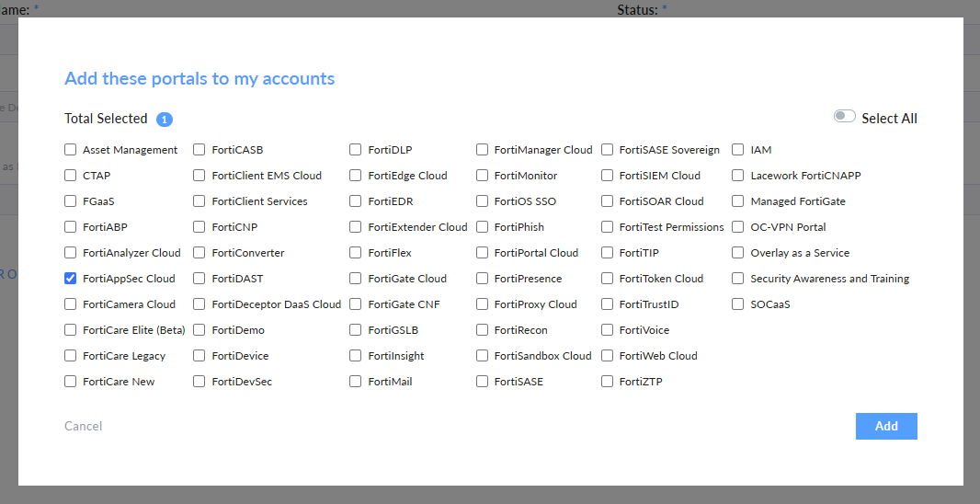980x504 pixels.
Task: Click the Cancel link
Action: point(83,426)
